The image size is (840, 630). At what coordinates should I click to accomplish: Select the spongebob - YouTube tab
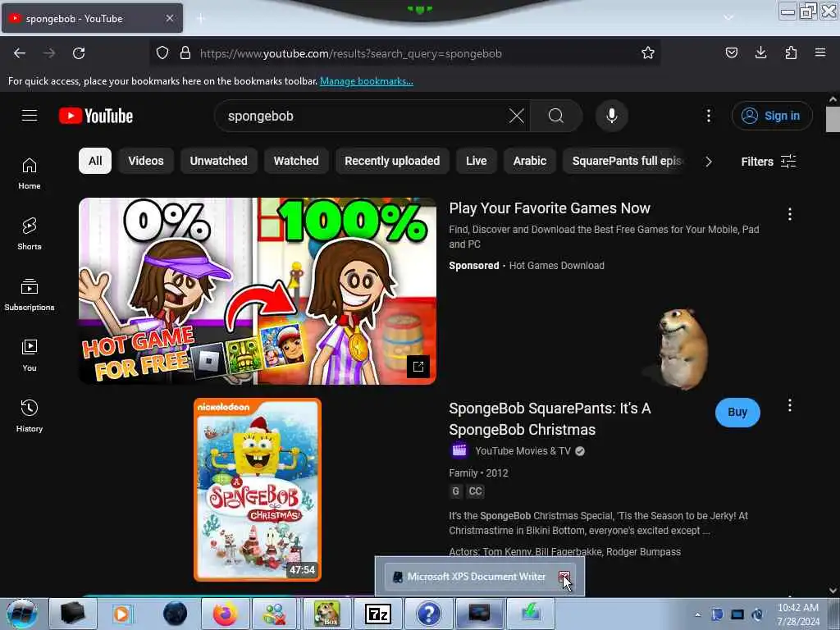[x=92, y=18]
